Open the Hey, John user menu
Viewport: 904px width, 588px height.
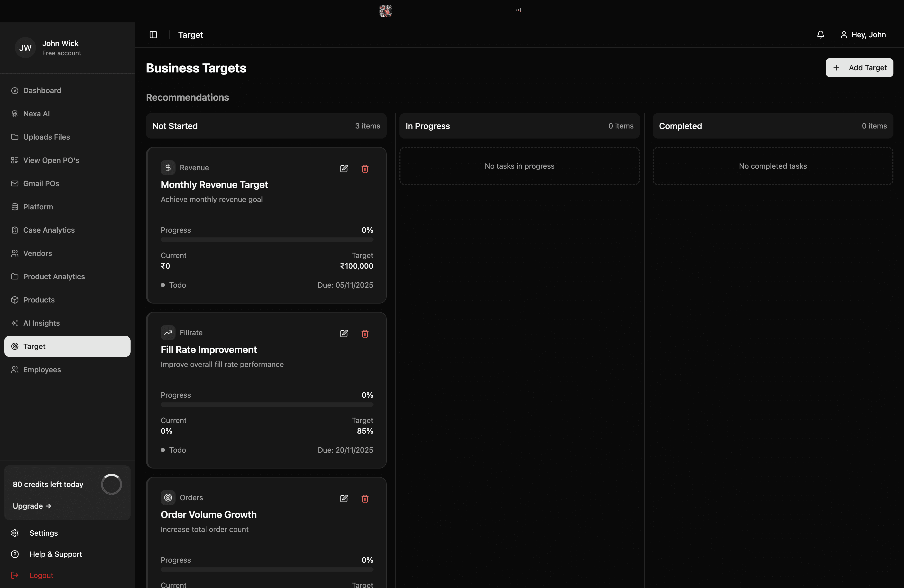tap(863, 35)
